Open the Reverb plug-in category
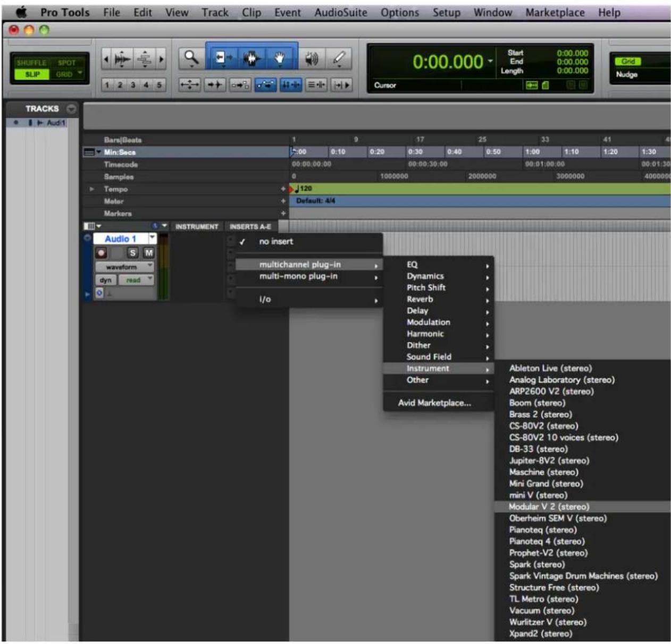The width and height of the screenshot is (671, 644). [x=439, y=299]
